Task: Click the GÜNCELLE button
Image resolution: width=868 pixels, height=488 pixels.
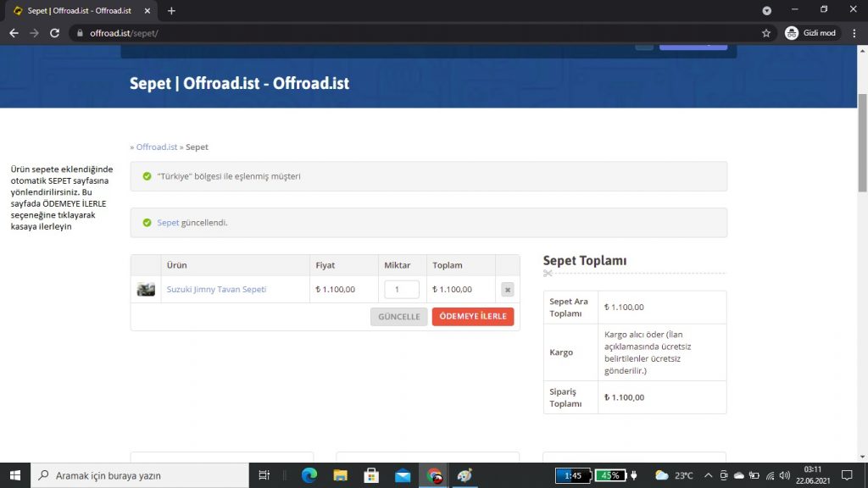Action: tap(398, 317)
